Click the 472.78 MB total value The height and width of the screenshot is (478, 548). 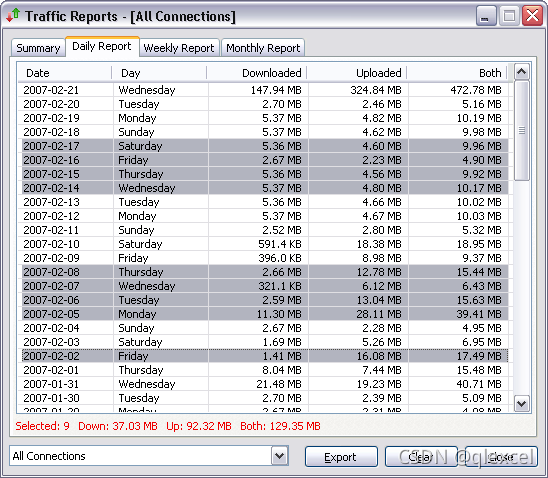pos(476,90)
